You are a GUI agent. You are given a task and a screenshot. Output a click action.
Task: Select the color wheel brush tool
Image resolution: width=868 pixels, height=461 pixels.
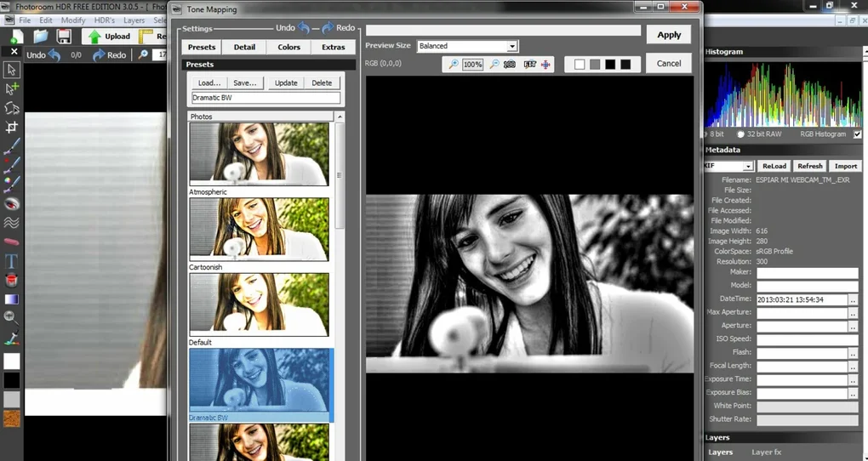12,184
